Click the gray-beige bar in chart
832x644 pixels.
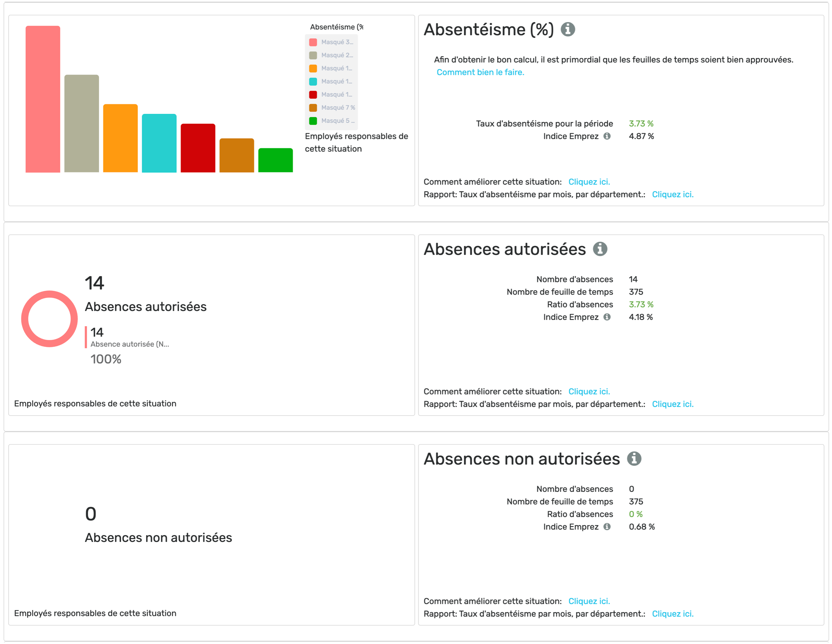81,124
